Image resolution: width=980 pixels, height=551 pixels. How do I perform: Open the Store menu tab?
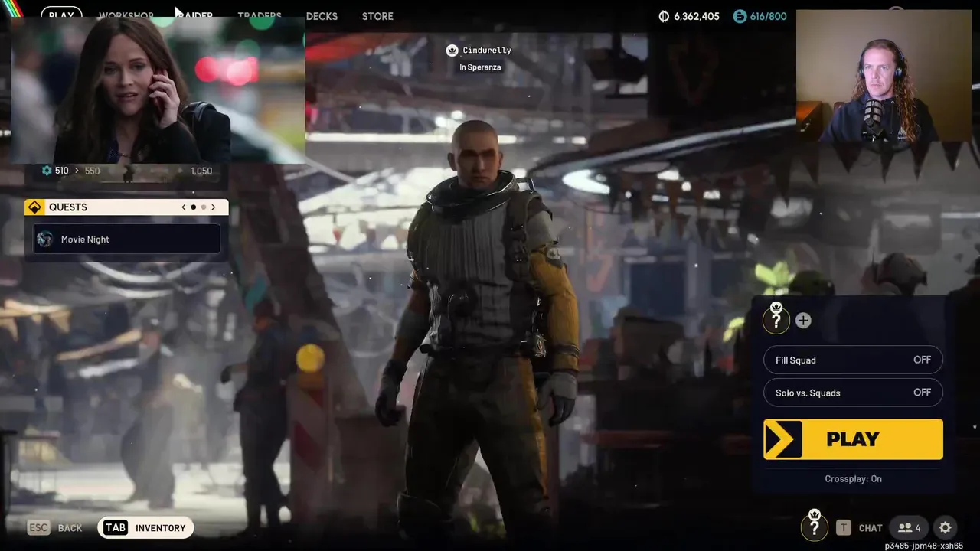(x=377, y=16)
